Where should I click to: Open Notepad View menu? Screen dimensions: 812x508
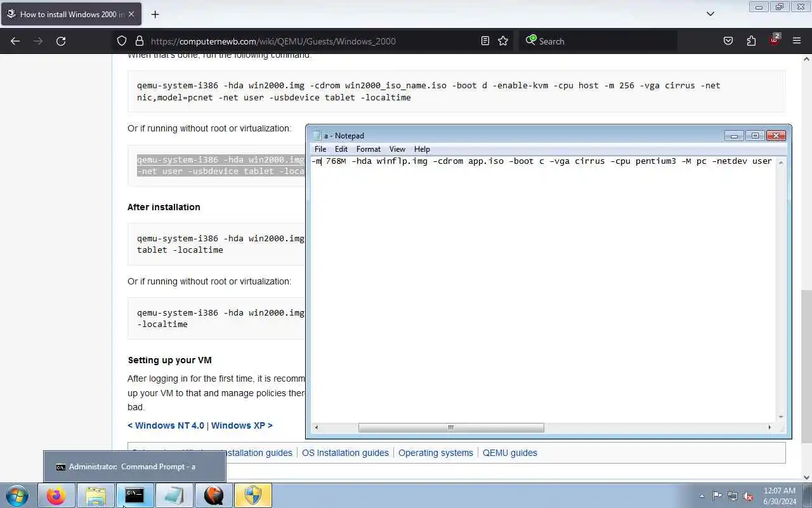(397, 149)
